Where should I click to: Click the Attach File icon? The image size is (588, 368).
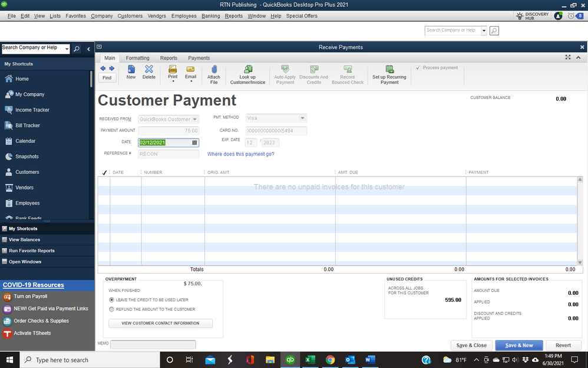point(214,74)
